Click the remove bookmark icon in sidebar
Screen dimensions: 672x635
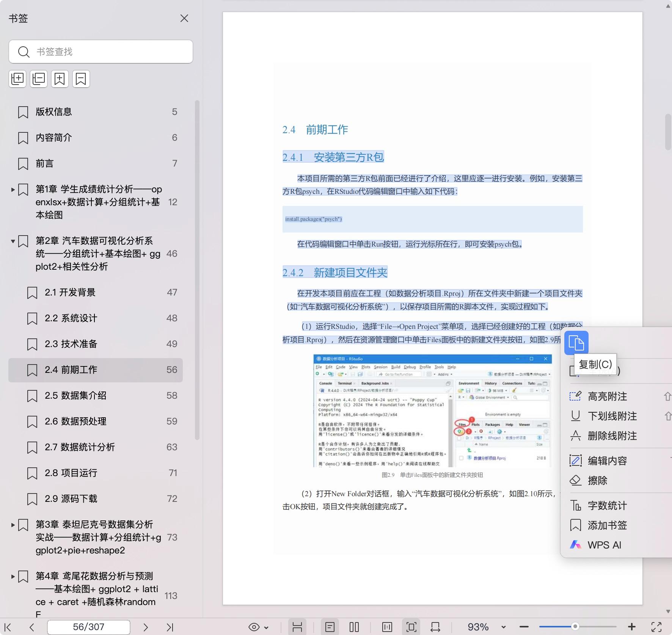(x=81, y=79)
